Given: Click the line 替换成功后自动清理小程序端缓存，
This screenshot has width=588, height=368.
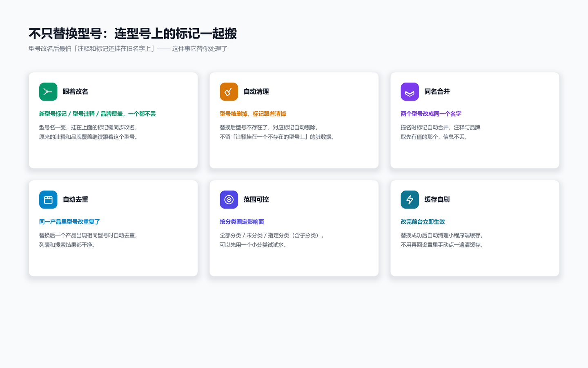Looking at the screenshot, I should (442, 236).
